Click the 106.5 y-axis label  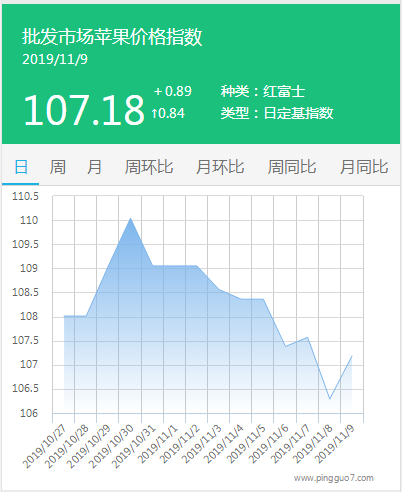point(25,388)
